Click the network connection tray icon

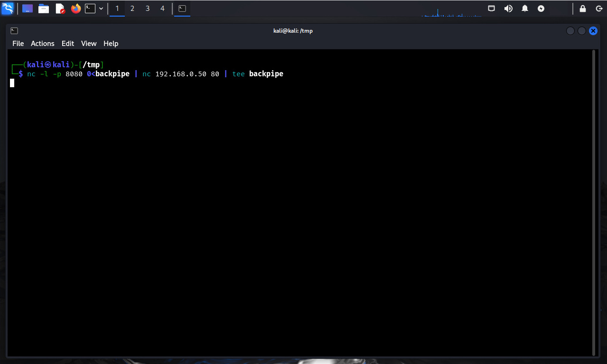pyautogui.click(x=492, y=9)
